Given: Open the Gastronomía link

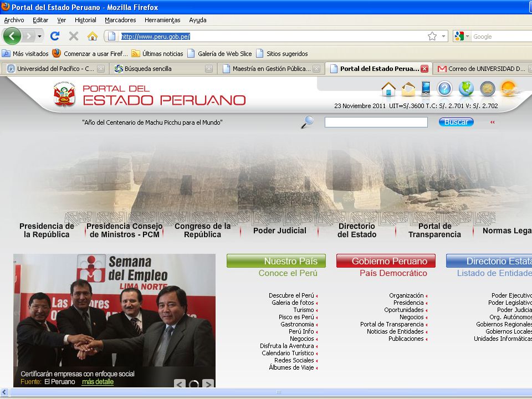Looking at the screenshot, I should click(297, 324).
